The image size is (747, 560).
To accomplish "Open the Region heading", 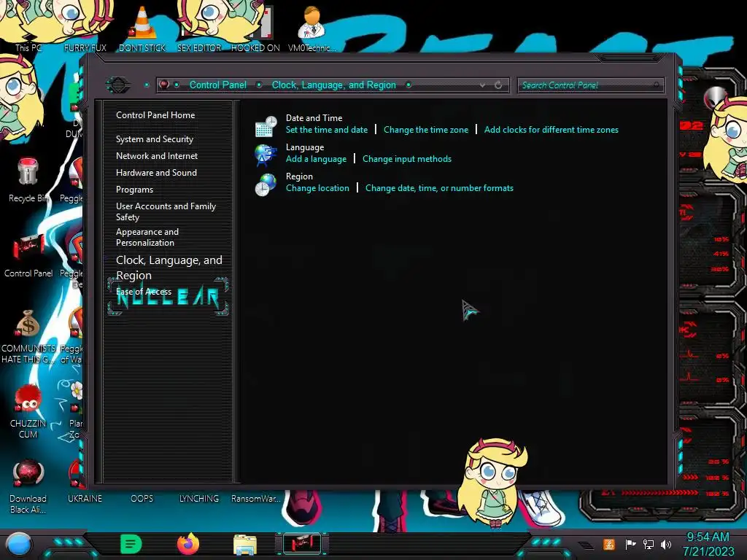I will tap(299, 176).
